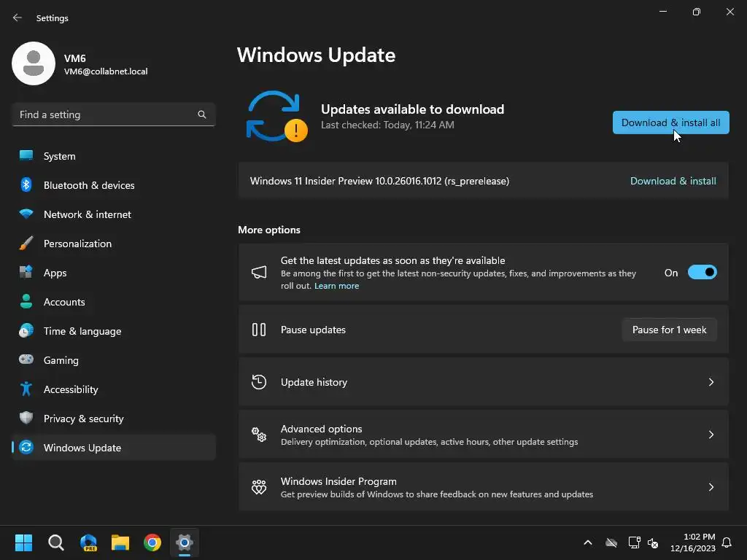Click the muted volume tray icon
Screen dimensions: 747x560
[653, 542]
